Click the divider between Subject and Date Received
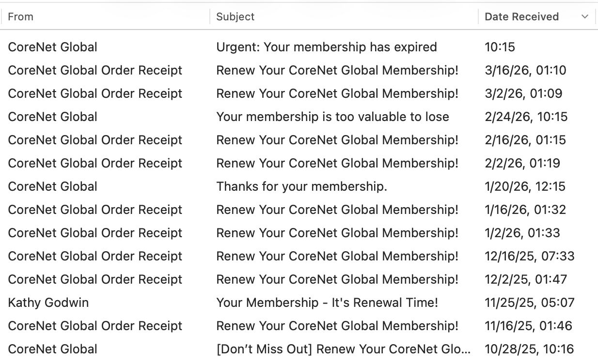 478,16
